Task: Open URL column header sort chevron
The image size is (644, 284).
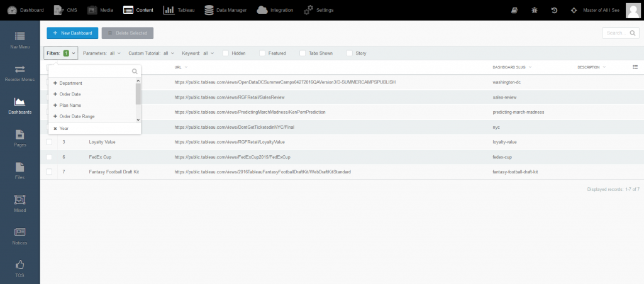Action: (186, 67)
